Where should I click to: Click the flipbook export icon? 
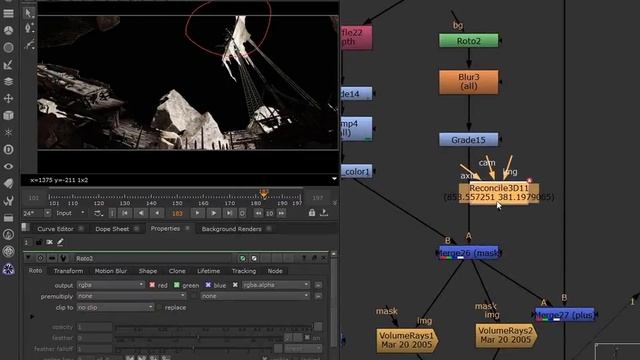point(324,213)
